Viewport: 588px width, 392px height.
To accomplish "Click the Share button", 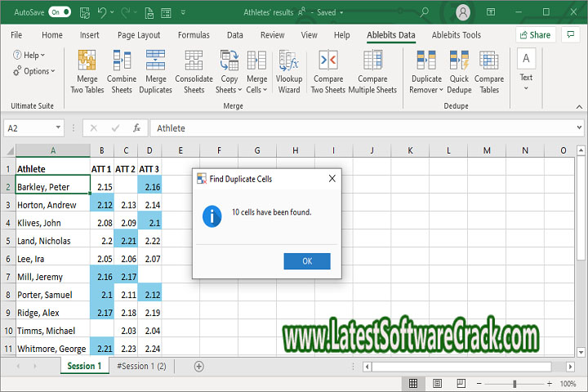I will click(535, 35).
